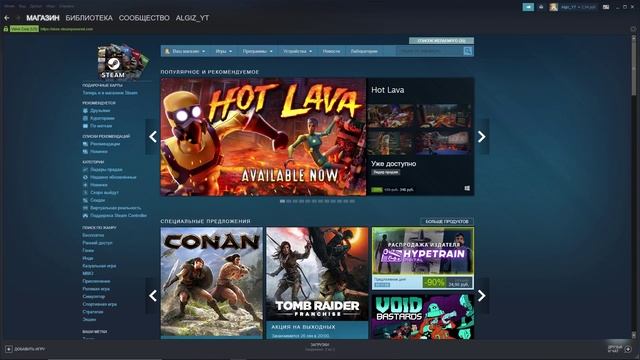Click the teal announcements button in title bar

[528, 7]
